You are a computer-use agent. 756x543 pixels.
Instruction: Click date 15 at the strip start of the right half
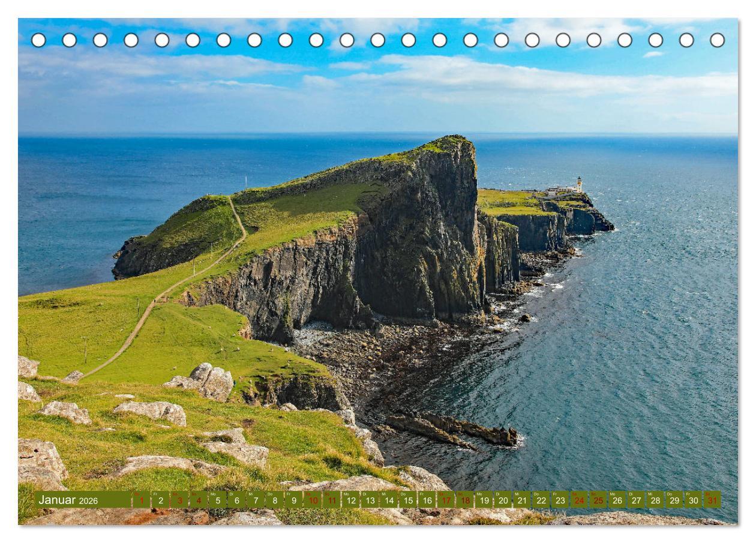tap(408, 501)
